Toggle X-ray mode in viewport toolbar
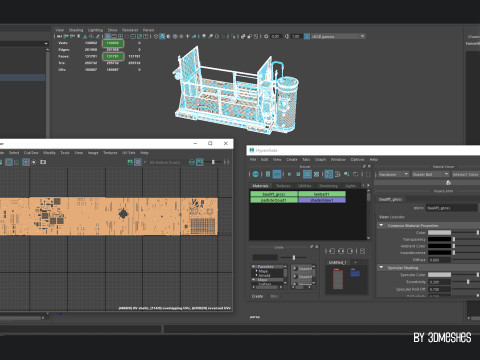This screenshot has height=360, width=480. point(243,36)
